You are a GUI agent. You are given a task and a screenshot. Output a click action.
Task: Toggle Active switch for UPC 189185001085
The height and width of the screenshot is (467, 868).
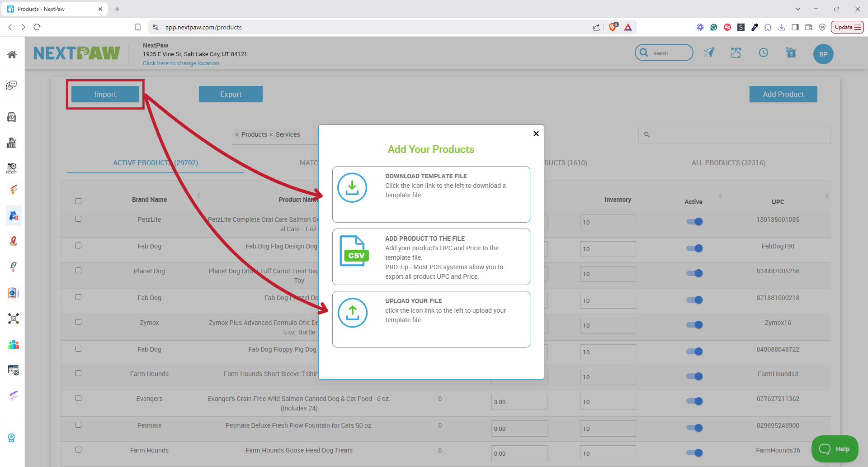694,222
